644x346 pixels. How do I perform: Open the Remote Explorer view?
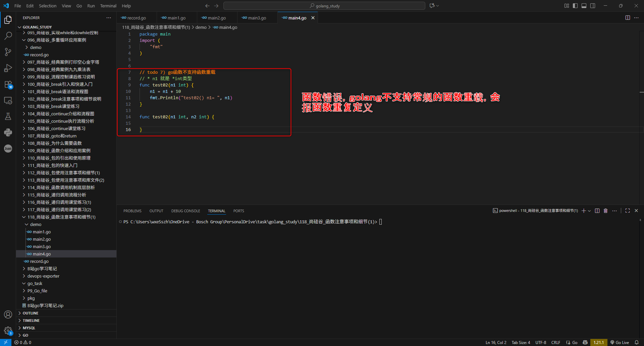tap(8, 100)
